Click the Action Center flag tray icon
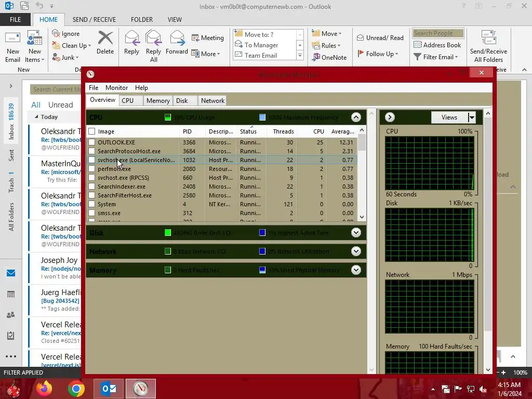532x399 pixels. click(x=458, y=389)
